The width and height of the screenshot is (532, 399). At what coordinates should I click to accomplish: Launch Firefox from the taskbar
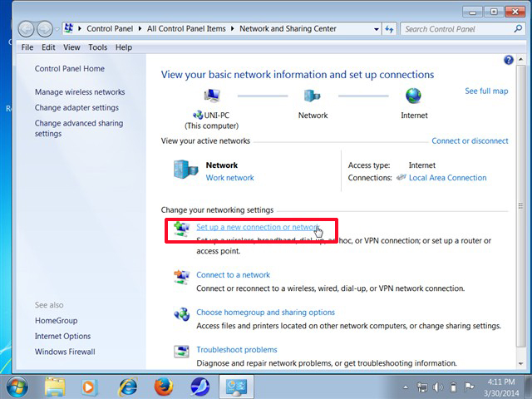[164, 387]
